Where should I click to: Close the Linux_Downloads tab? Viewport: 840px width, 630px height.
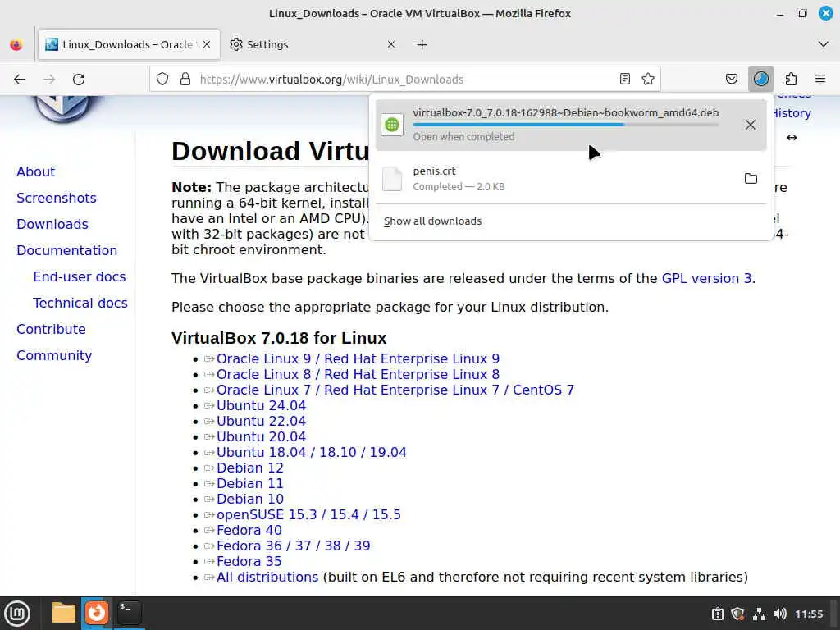point(207,44)
